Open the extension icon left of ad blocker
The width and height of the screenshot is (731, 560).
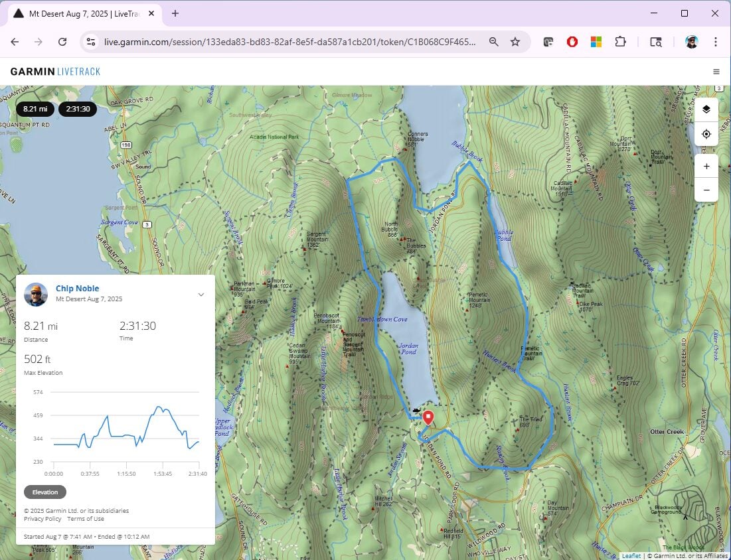pyautogui.click(x=548, y=42)
